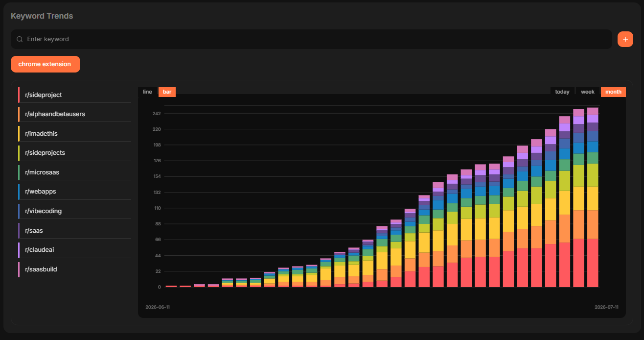Toggle r/saas series in legend
The width and height of the screenshot is (644, 340).
click(x=74, y=230)
